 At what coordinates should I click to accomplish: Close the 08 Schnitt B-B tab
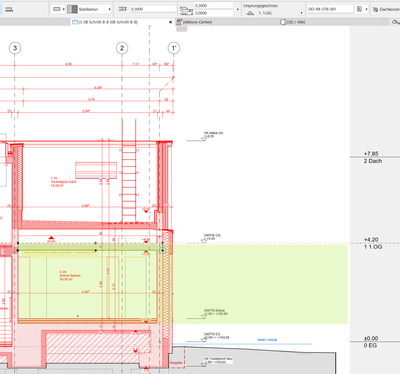click(x=171, y=22)
